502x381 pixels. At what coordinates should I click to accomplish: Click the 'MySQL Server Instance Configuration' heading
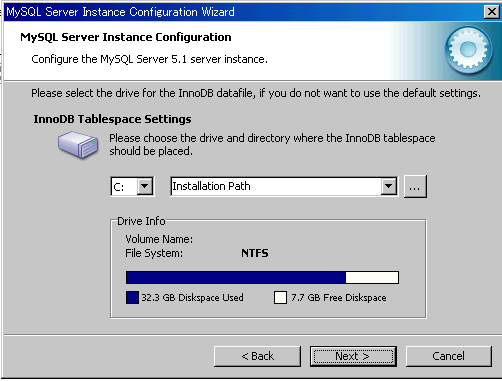[126, 37]
